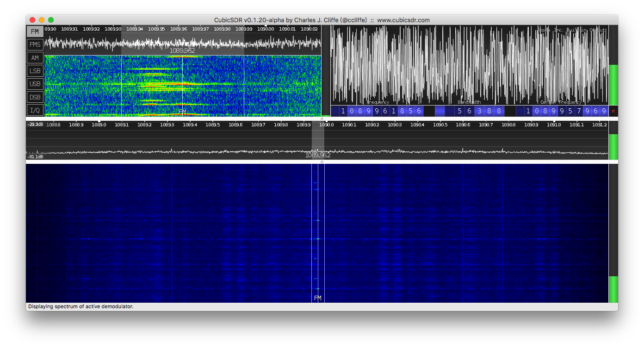Adjust the audio gain meter beside scope
Screen dimensions: 644x348
[613, 65]
